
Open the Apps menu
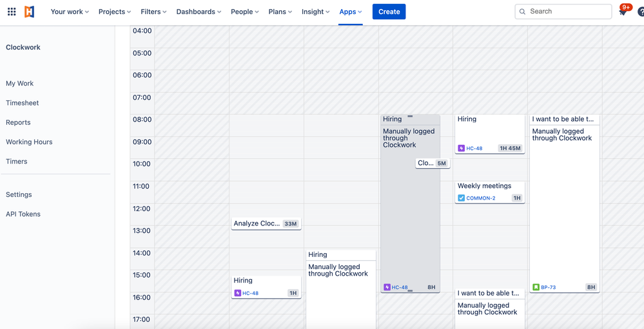(x=350, y=12)
